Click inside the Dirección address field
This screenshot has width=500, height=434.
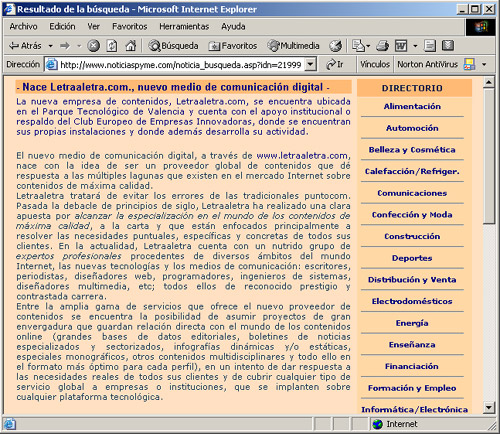click(x=180, y=64)
